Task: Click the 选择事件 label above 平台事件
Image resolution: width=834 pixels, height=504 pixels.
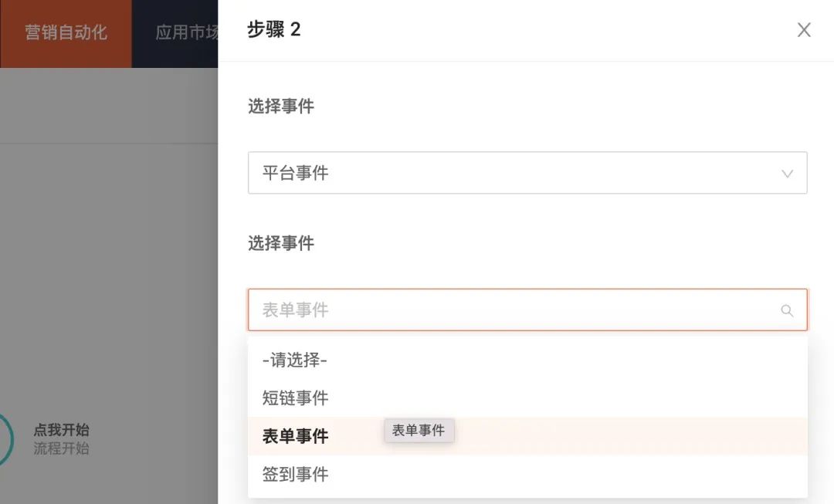Action: click(x=280, y=107)
